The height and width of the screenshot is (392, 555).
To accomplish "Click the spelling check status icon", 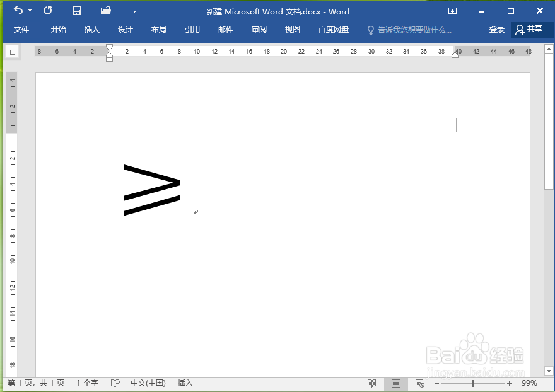I will pos(115,383).
